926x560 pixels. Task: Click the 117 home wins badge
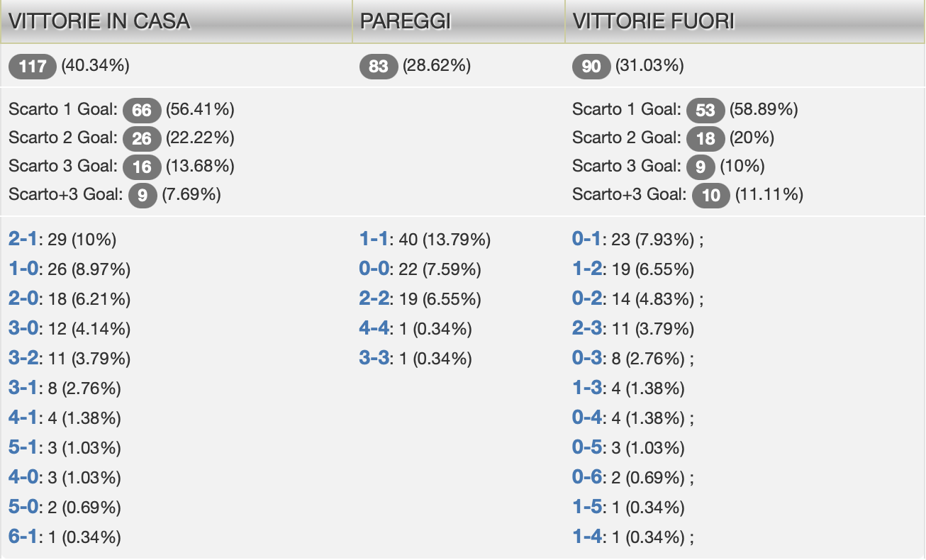(x=33, y=67)
